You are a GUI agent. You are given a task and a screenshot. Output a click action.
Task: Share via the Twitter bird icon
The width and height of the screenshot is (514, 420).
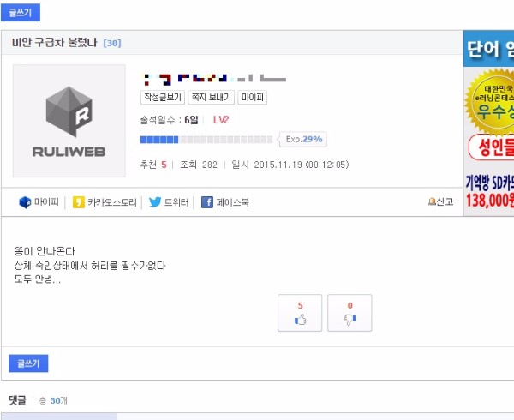click(155, 202)
